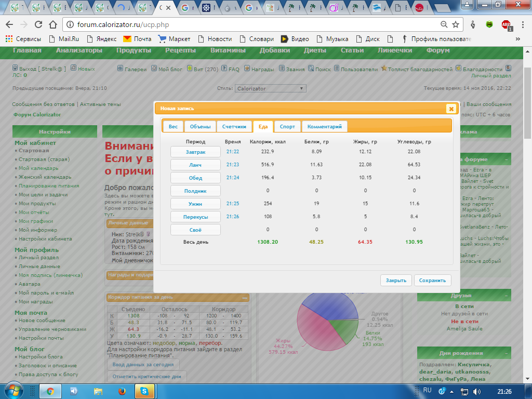The height and width of the screenshot is (399, 532).
Task: Open the Витамины menu item
Action: pos(228,50)
